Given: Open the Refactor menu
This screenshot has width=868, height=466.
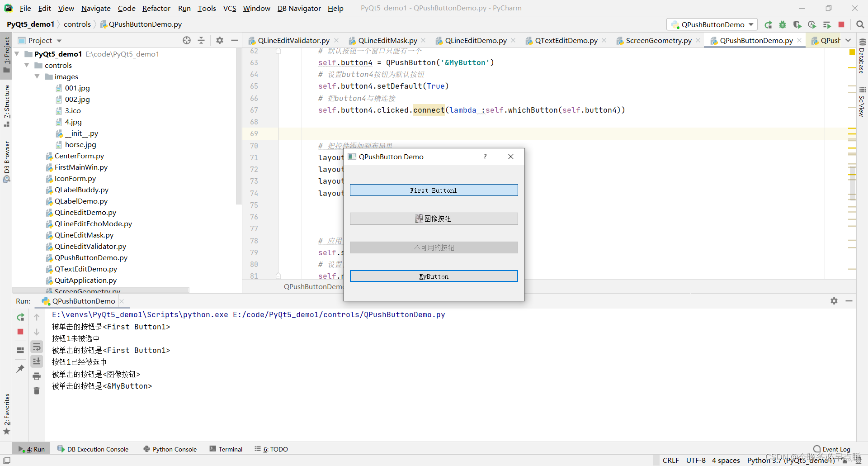Looking at the screenshot, I should pos(156,8).
